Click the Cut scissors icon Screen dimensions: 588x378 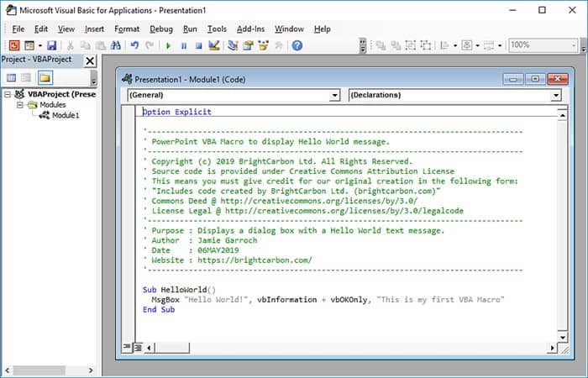[x=70, y=45]
